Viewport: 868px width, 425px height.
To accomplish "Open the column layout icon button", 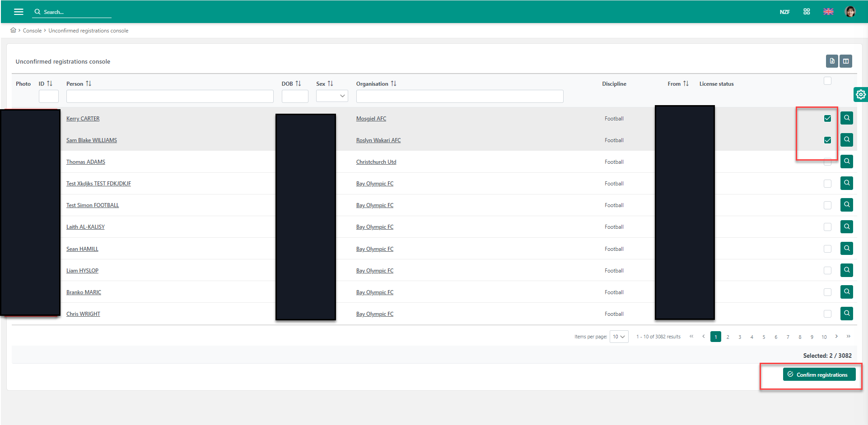I will [x=846, y=61].
